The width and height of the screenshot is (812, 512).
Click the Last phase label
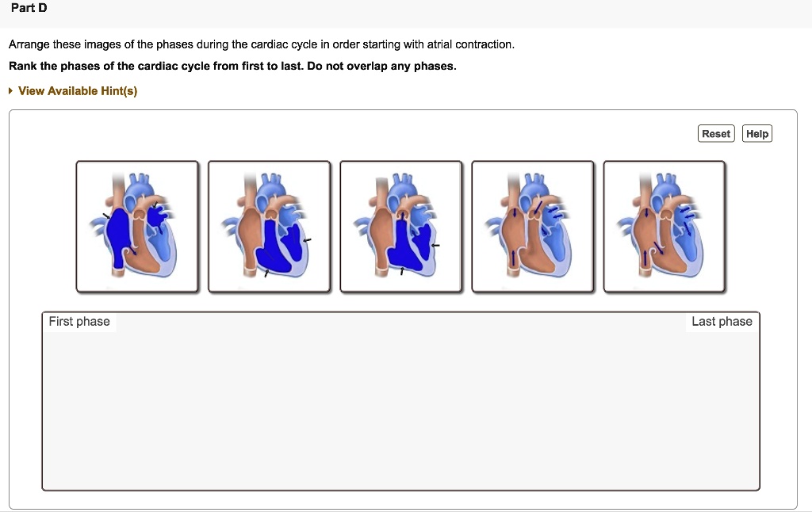coord(722,321)
